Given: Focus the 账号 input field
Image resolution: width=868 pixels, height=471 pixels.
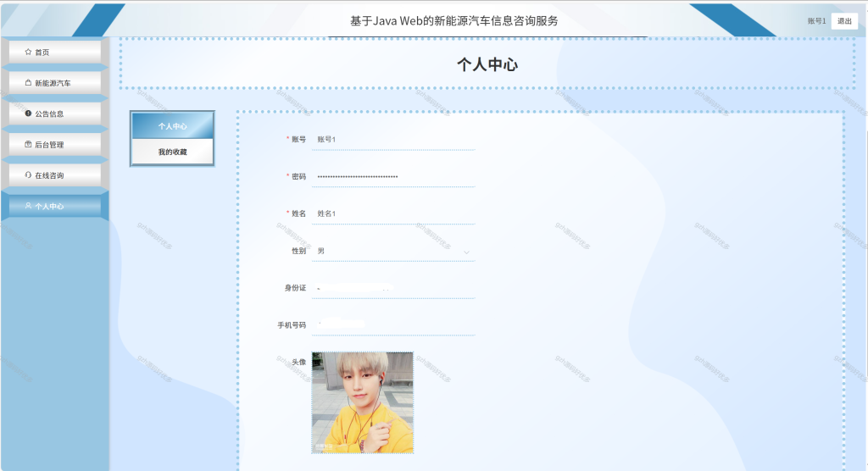Looking at the screenshot, I should coord(393,140).
